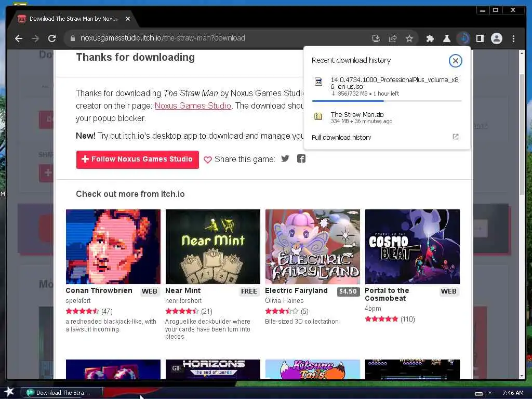Open author 4bpm's page

point(373,309)
